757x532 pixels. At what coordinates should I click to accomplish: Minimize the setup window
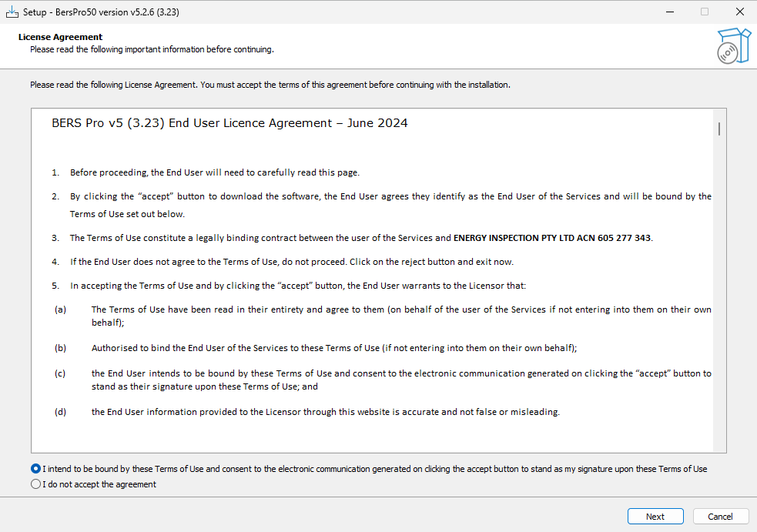click(670, 12)
